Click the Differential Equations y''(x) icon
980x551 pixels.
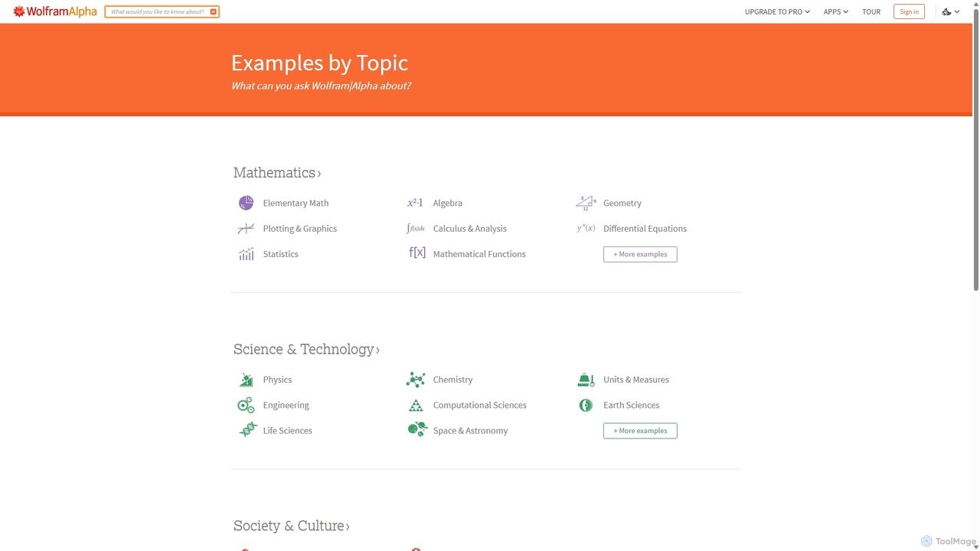click(586, 228)
